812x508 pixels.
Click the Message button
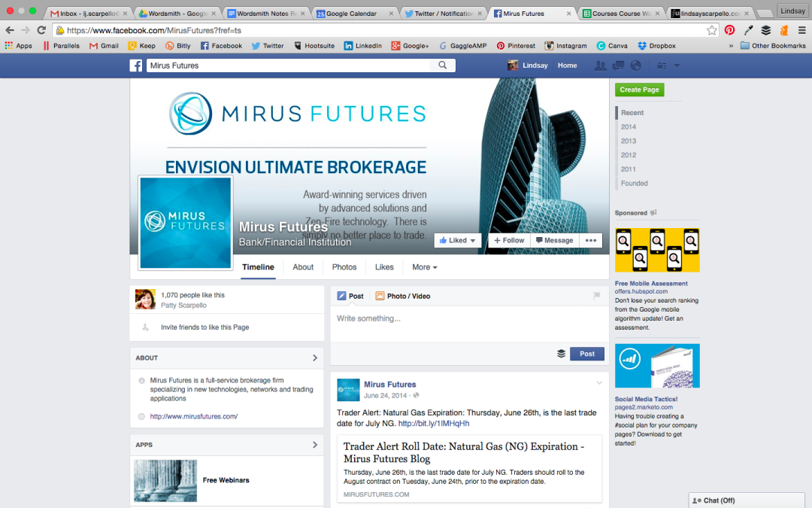(555, 241)
